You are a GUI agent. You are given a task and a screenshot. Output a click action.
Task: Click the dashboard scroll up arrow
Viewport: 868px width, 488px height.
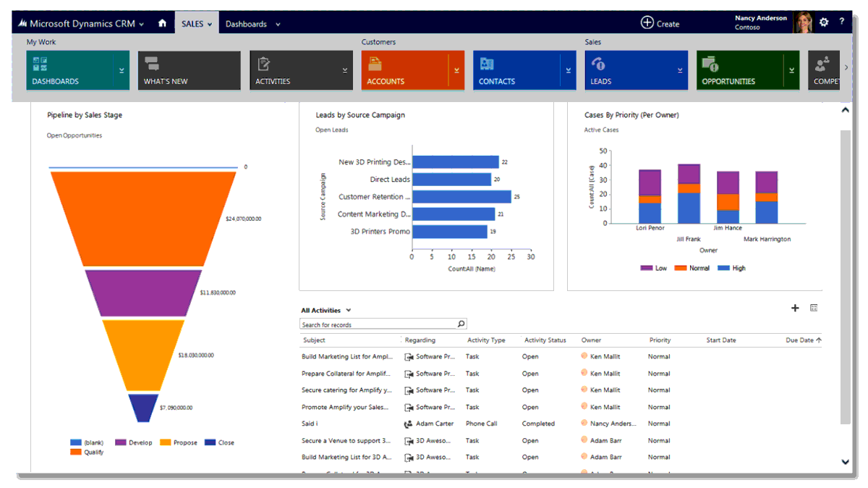tap(845, 111)
